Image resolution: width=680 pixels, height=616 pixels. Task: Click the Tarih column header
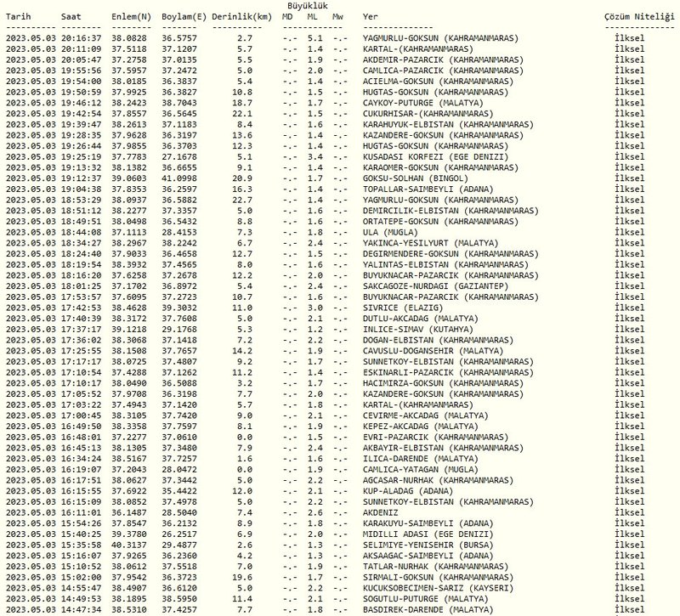click(x=19, y=16)
